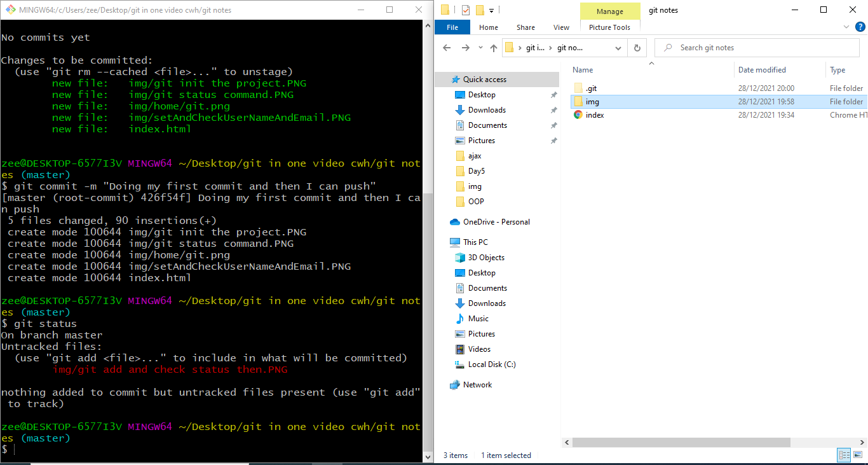Screen dimensions: 868x465
Task: Go back using the Explorer back arrow
Action: pyautogui.click(x=447, y=48)
